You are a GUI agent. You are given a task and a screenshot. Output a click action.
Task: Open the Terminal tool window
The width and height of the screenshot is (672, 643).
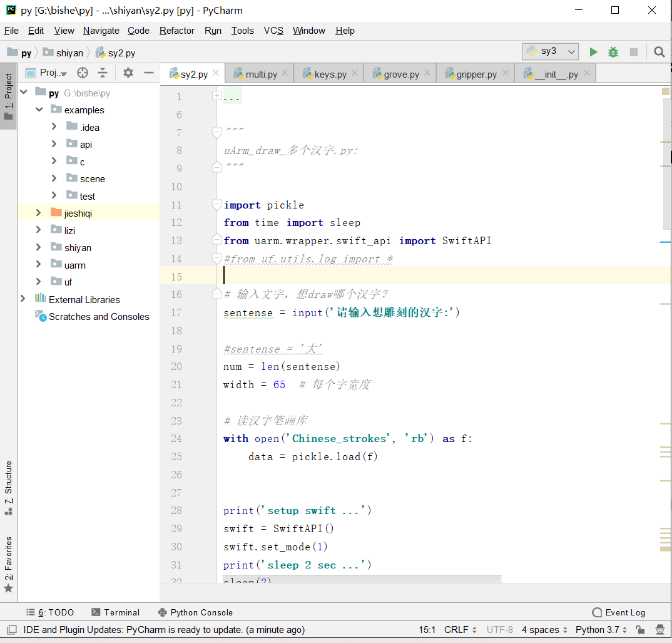115,612
